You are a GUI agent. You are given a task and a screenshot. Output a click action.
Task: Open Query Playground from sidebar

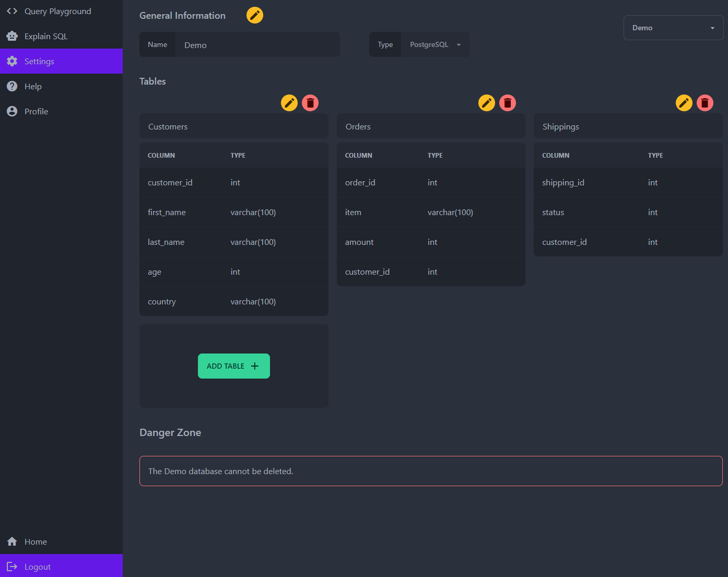57,11
